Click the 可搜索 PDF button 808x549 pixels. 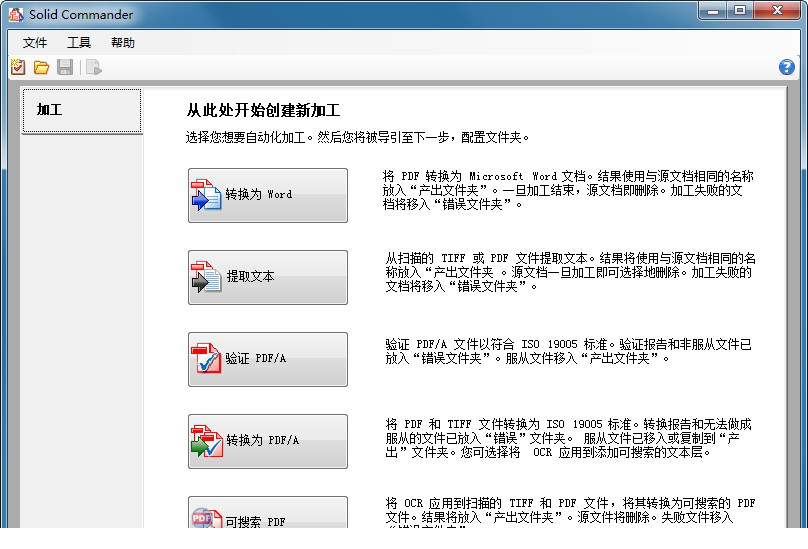[x=268, y=512]
